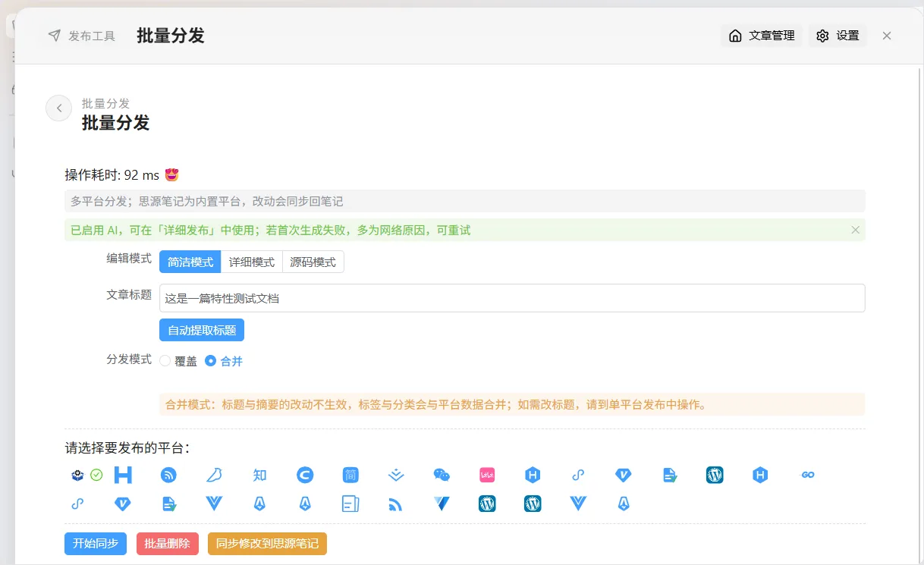924x565 pixels.
Task: Click 同步修改到思源笔记 button
Action: (267, 544)
